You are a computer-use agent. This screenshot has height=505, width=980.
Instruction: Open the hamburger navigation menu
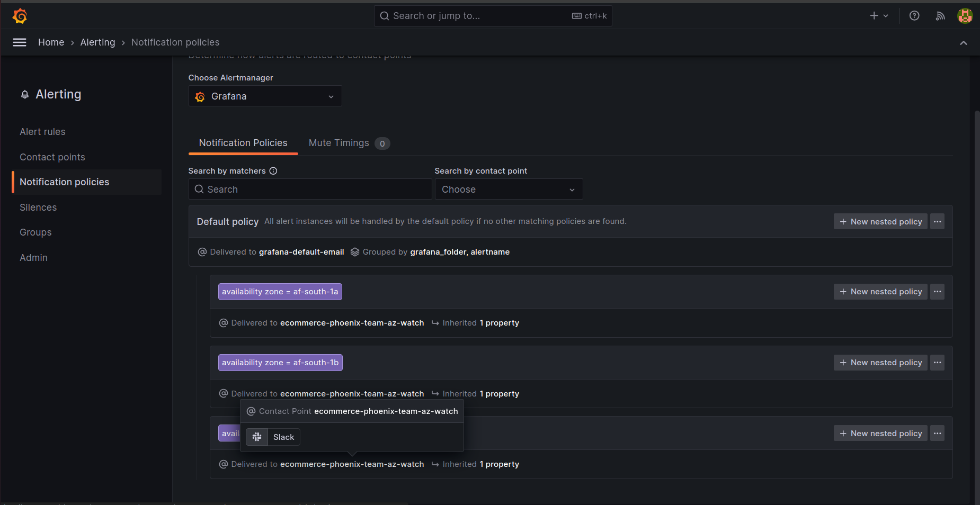pos(19,42)
